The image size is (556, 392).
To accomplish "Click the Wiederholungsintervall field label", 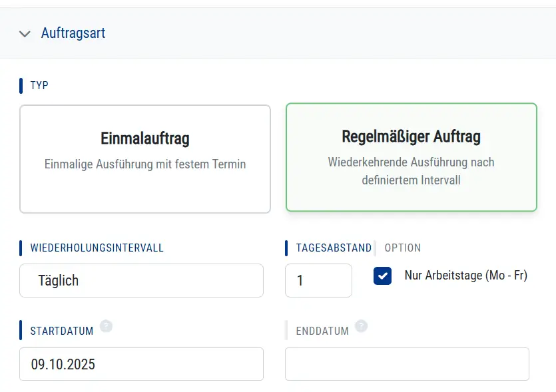I will pos(97,248).
